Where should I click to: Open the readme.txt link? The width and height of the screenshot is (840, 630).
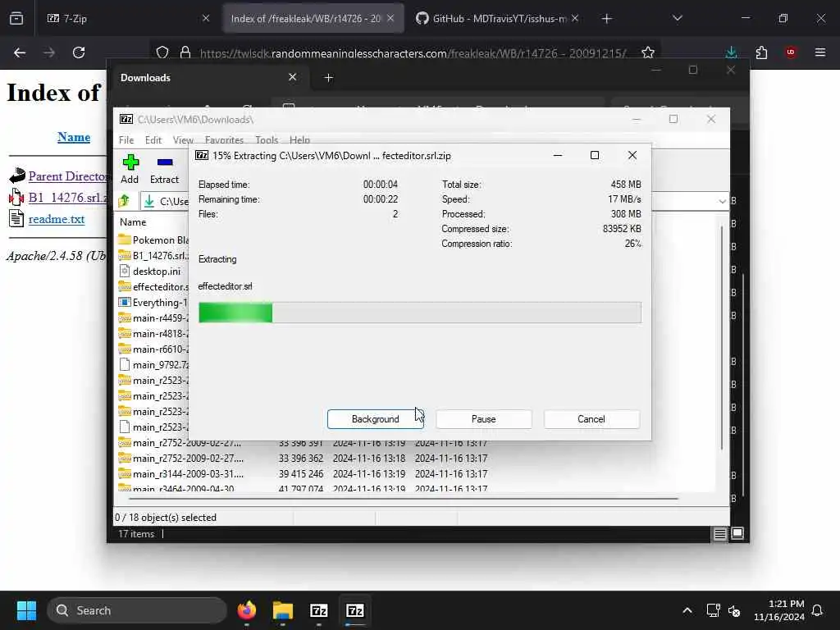[x=57, y=219]
